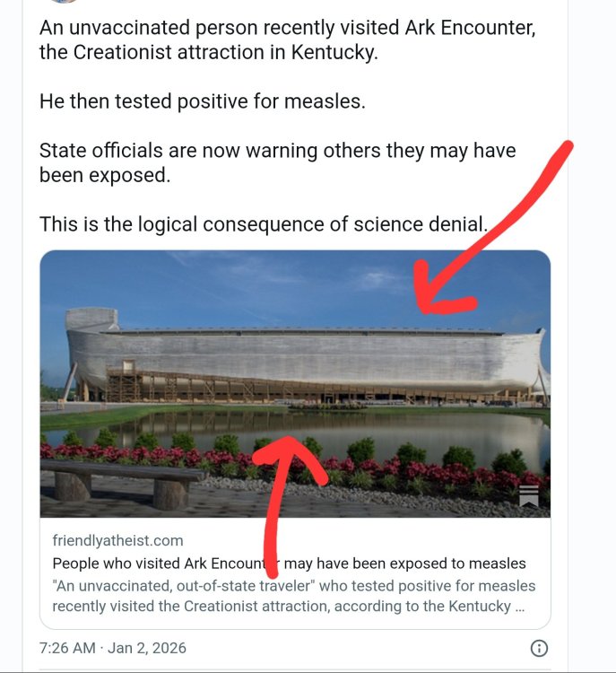Click the Jan 2, 2026 date text
This screenshot has width=616, height=673.
pyautogui.click(x=147, y=648)
